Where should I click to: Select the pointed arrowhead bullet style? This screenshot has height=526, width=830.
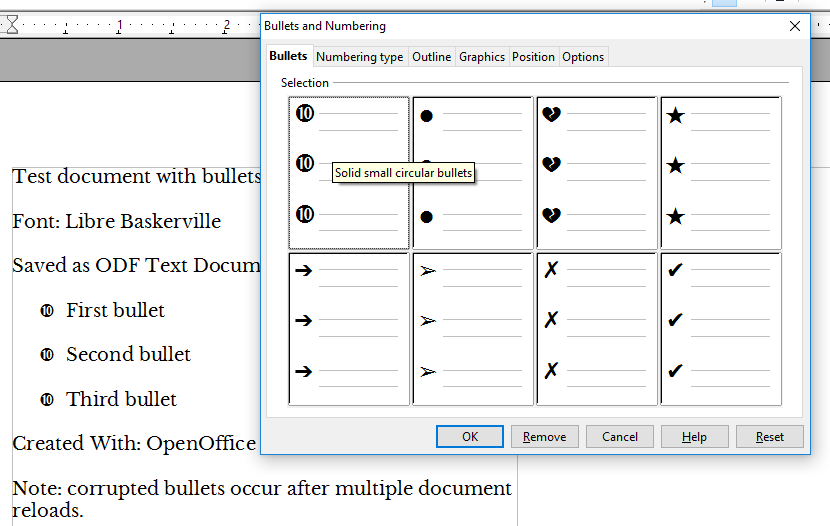(472, 329)
